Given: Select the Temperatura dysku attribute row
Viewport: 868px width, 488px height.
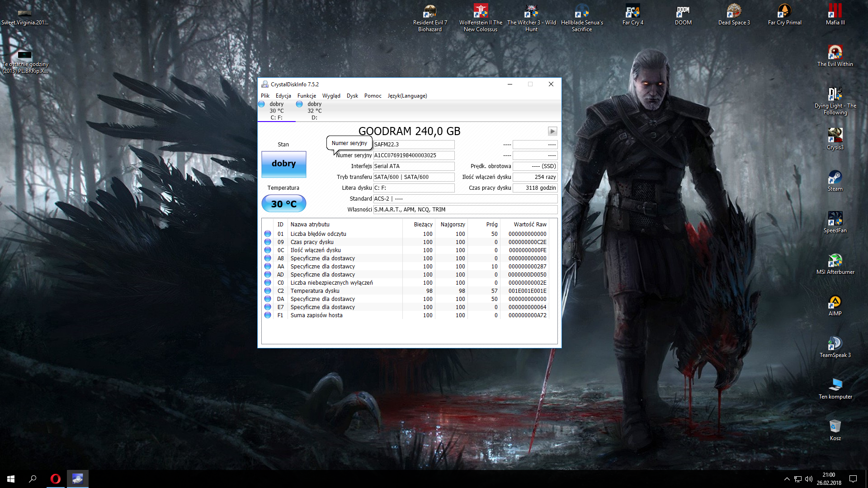Looking at the screenshot, I should pyautogui.click(x=406, y=291).
